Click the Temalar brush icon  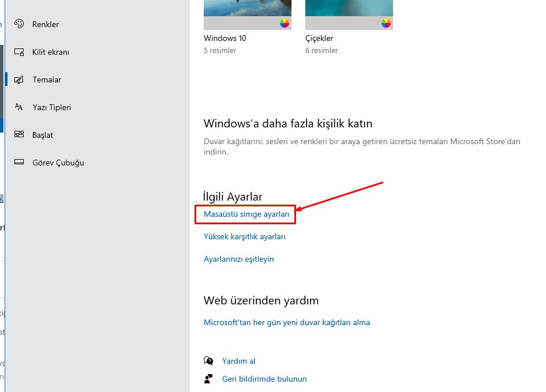click(x=19, y=80)
